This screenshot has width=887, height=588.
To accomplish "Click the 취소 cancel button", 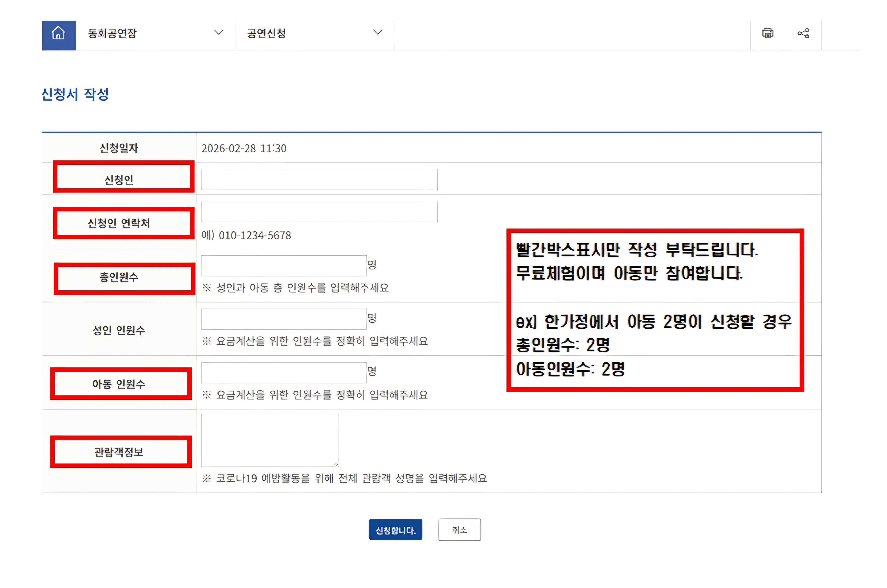I will click(x=459, y=530).
